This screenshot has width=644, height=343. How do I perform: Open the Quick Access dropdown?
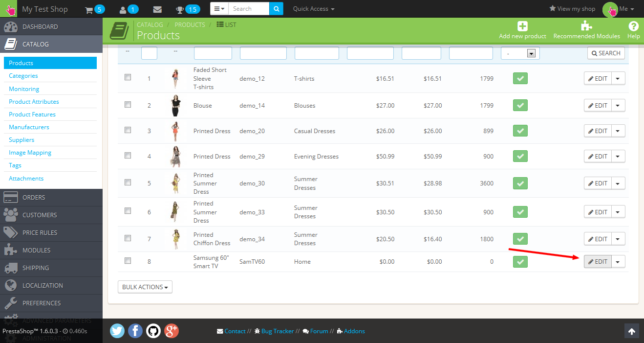(x=314, y=9)
